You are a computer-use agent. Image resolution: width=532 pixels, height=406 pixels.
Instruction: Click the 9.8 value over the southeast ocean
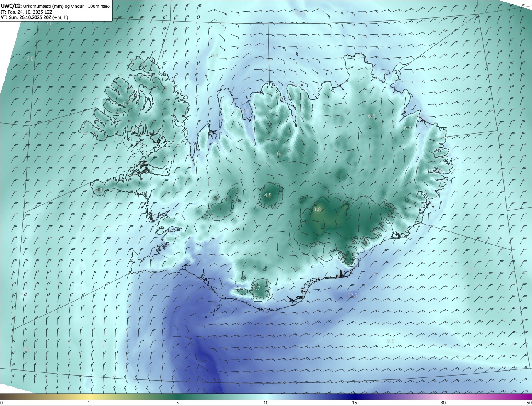[x=391, y=341]
